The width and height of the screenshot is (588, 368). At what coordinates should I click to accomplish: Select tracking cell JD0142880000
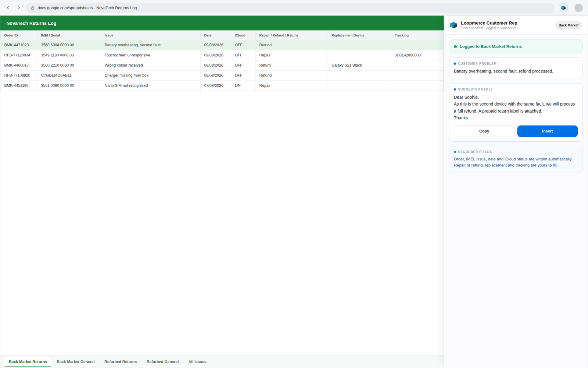pyautogui.click(x=417, y=55)
